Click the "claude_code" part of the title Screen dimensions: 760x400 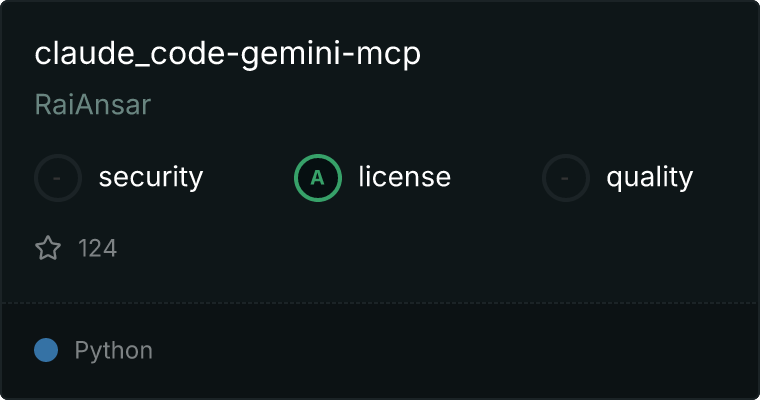[129, 53]
